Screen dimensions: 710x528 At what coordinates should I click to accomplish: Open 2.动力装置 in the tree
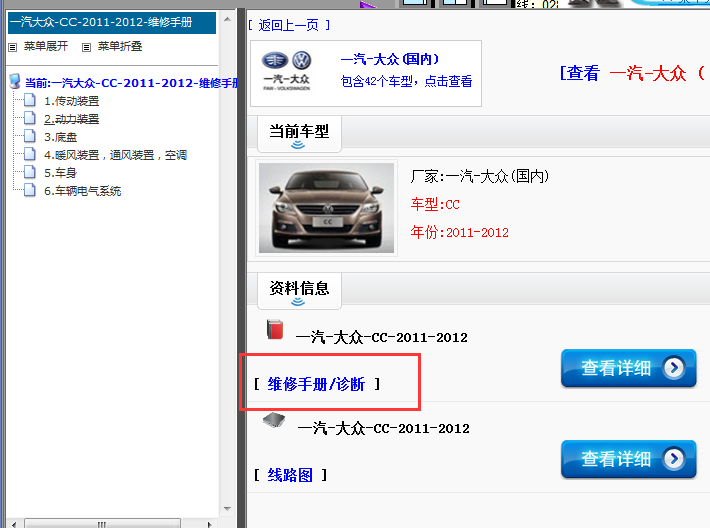pos(72,119)
